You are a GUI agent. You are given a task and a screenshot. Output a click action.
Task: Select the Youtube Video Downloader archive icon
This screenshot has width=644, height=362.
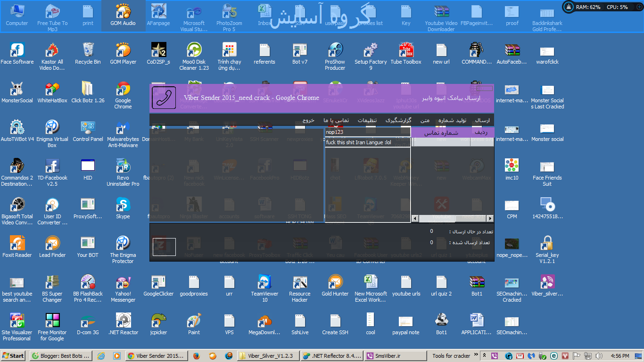click(x=441, y=18)
